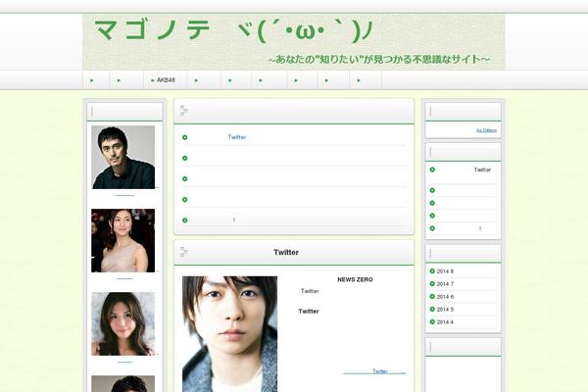The image size is (588, 392).
Task: Click non-bold Twitter text under NEWS ZERO
Action: 310,291
